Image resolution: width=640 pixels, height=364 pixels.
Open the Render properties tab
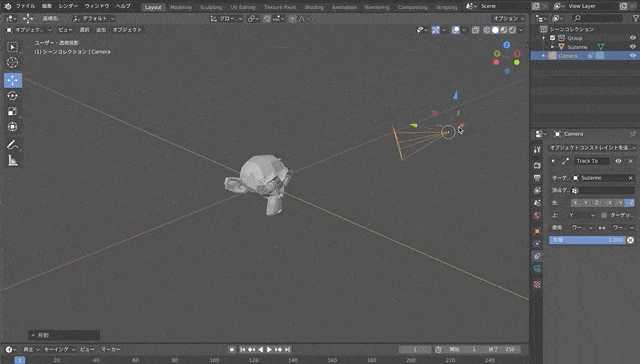tap(537, 165)
